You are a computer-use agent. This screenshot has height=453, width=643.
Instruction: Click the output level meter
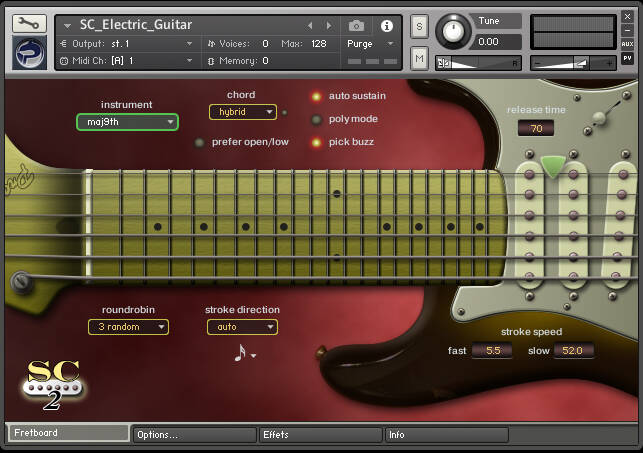coord(573,32)
